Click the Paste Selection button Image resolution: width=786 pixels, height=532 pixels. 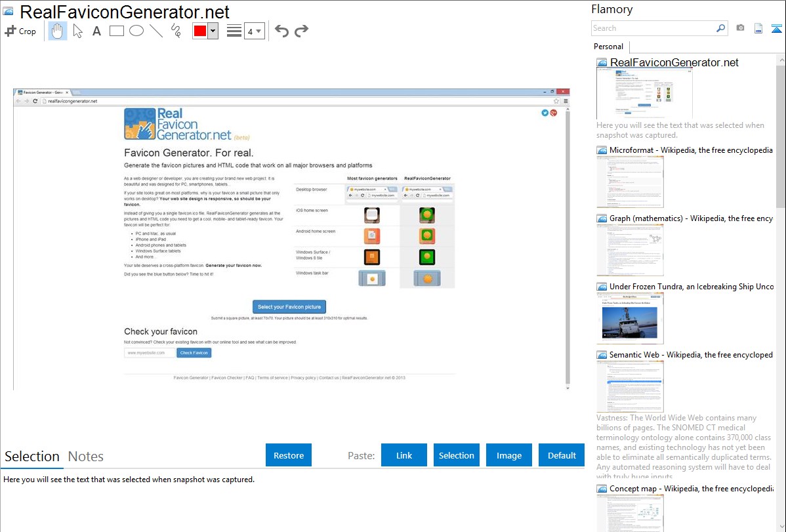pos(456,455)
